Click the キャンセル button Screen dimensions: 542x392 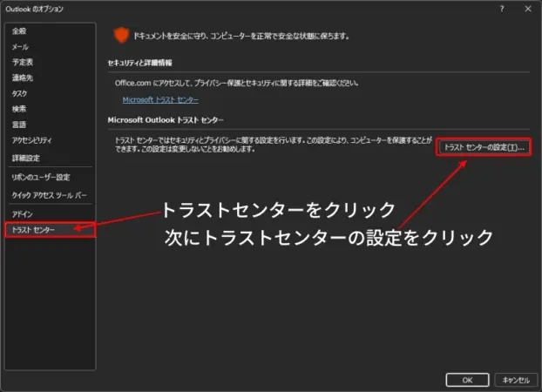(516, 381)
